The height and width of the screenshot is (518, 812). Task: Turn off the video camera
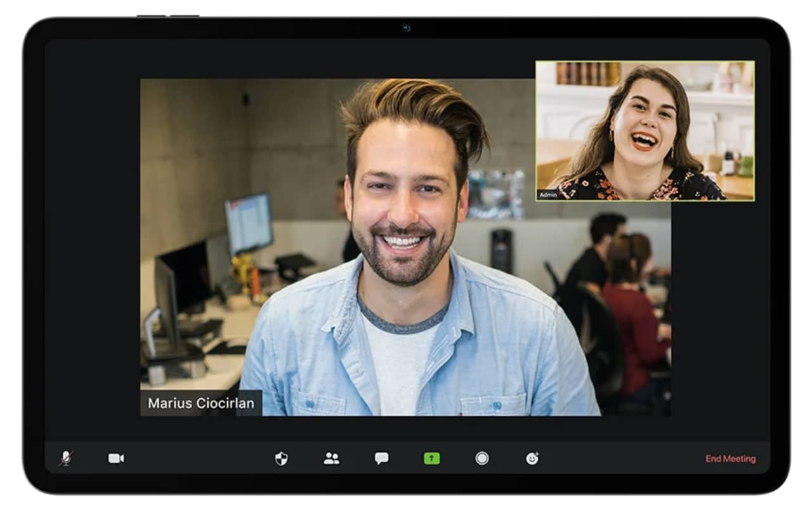pyautogui.click(x=116, y=458)
